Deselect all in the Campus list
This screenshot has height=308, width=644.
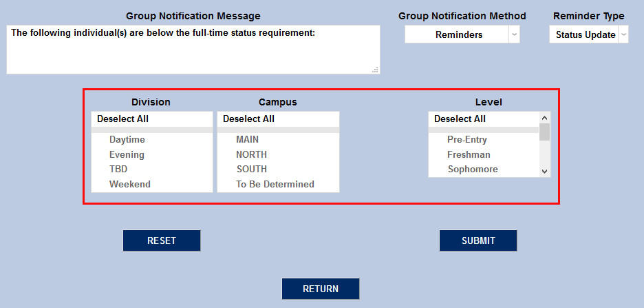point(248,119)
